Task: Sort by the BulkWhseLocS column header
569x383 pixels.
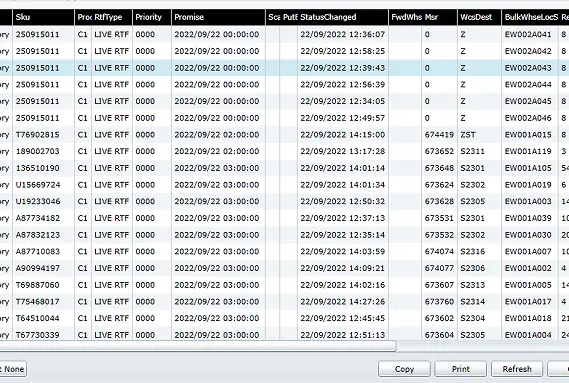Action: 530,17
